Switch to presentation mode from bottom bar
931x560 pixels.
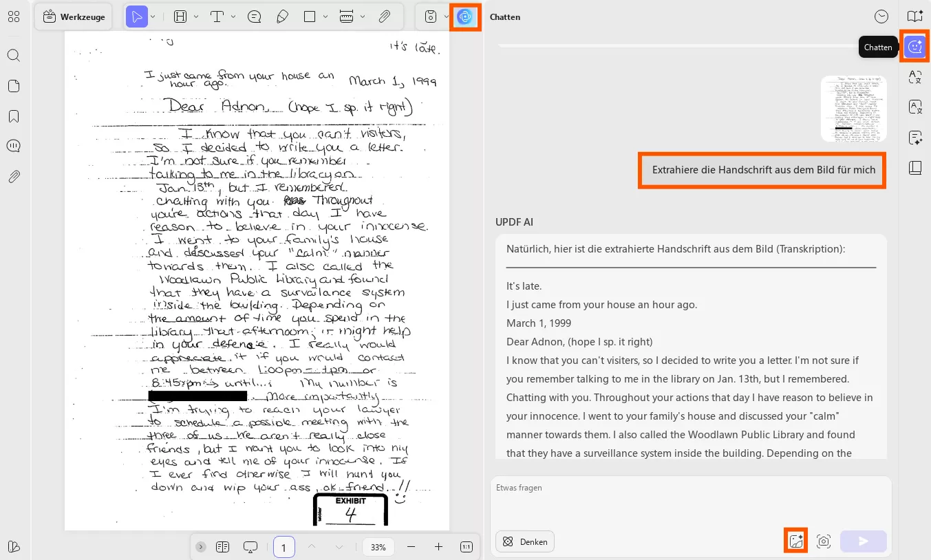[250, 547]
